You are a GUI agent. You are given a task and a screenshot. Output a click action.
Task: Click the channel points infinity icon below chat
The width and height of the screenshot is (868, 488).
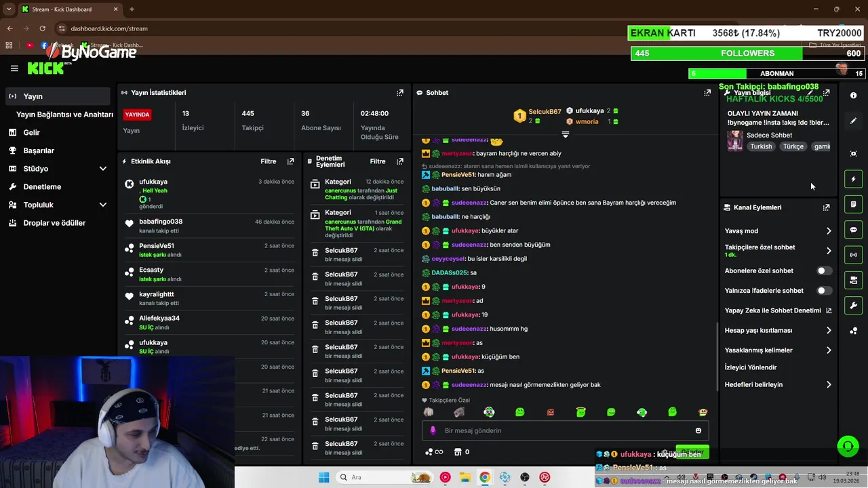(x=434, y=452)
